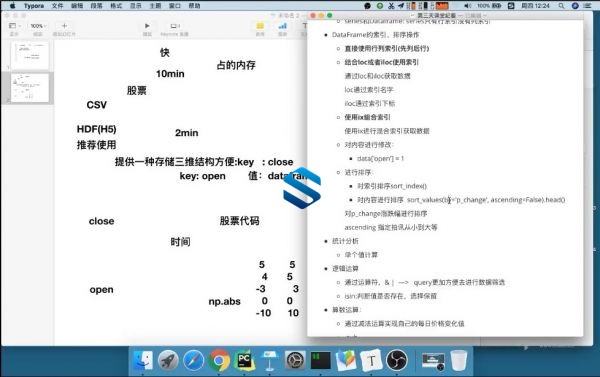The height and width of the screenshot is (377, 600).
Task: Open the Keynote View dropdown
Action: 14,26
